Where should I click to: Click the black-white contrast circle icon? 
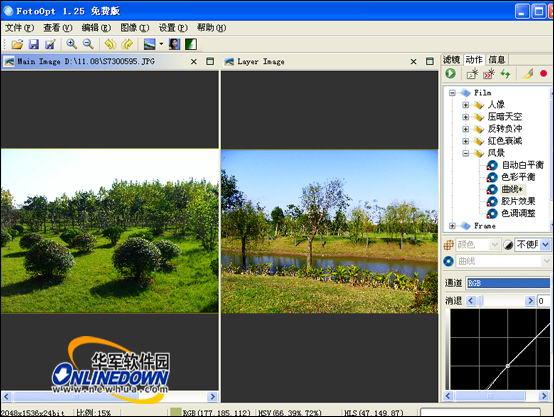click(508, 245)
